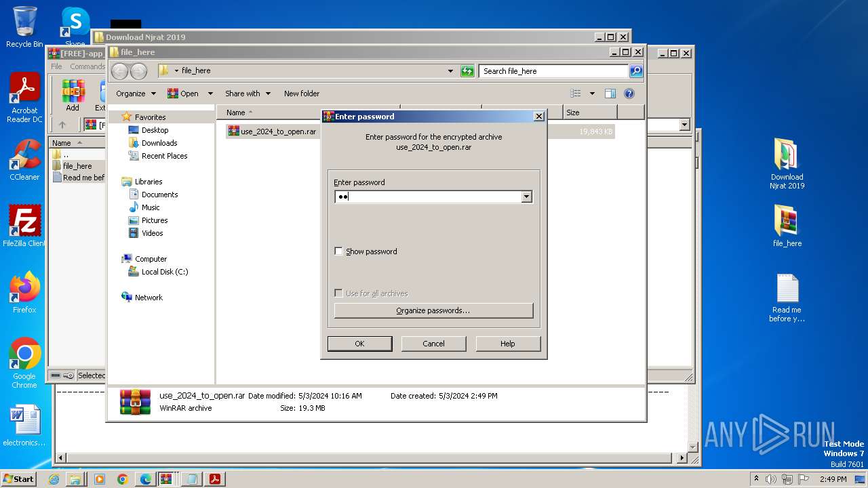Close the Enter password dialog
The height and width of the screenshot is (488, 868).
click(539, 117)
